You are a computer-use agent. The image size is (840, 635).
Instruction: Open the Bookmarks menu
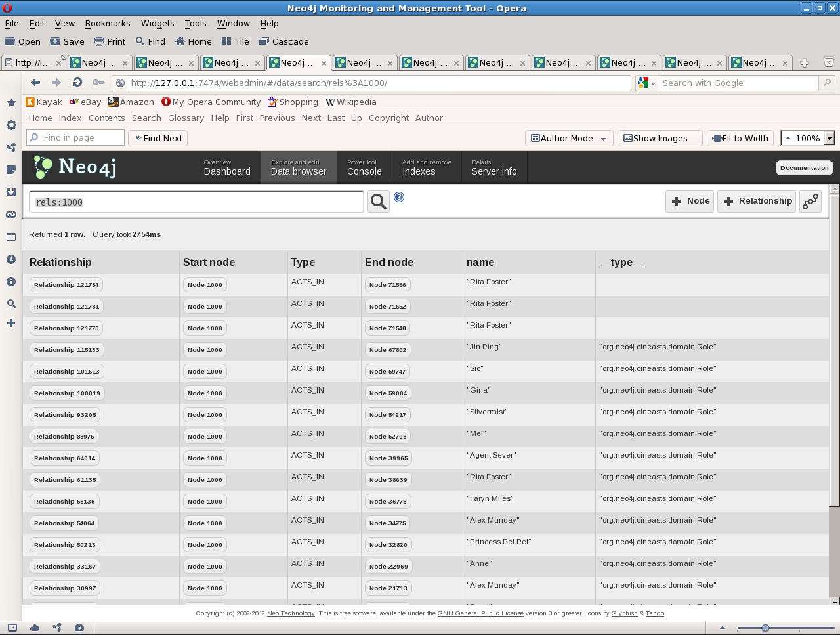point(108,23)
